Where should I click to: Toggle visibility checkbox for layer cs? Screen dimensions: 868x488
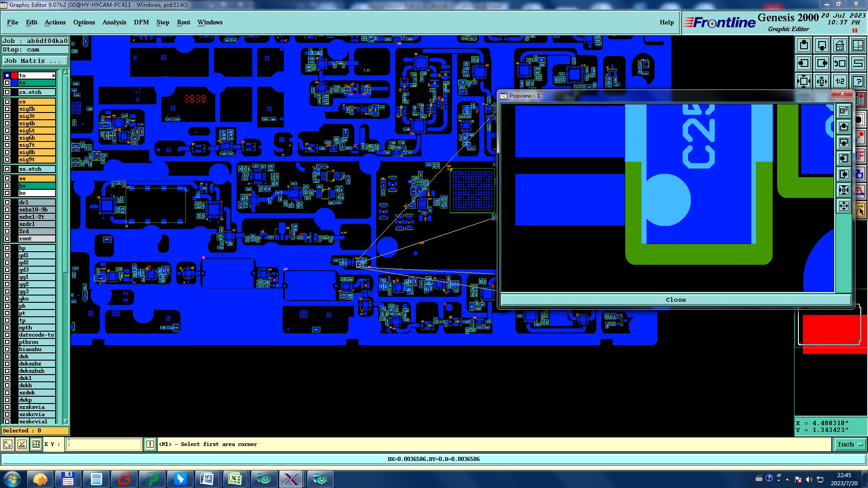pos(7,102)
